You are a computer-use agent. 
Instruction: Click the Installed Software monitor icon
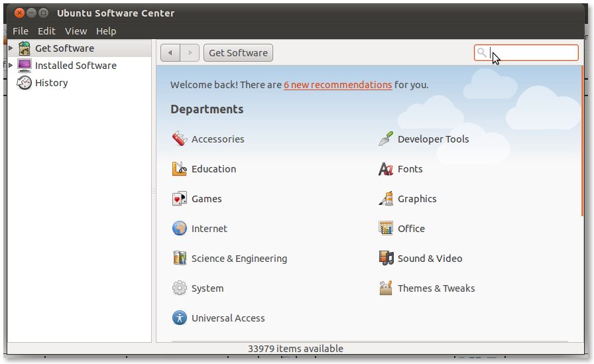click(x=25, y=66)
